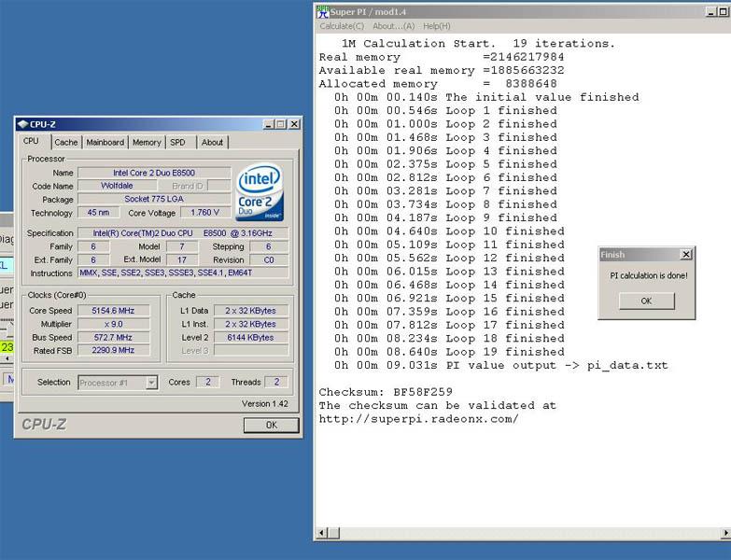Minimize the CPU-Z window
Image resolution: width=731 pixels, height=560 pixels.
tap(269, 124)
